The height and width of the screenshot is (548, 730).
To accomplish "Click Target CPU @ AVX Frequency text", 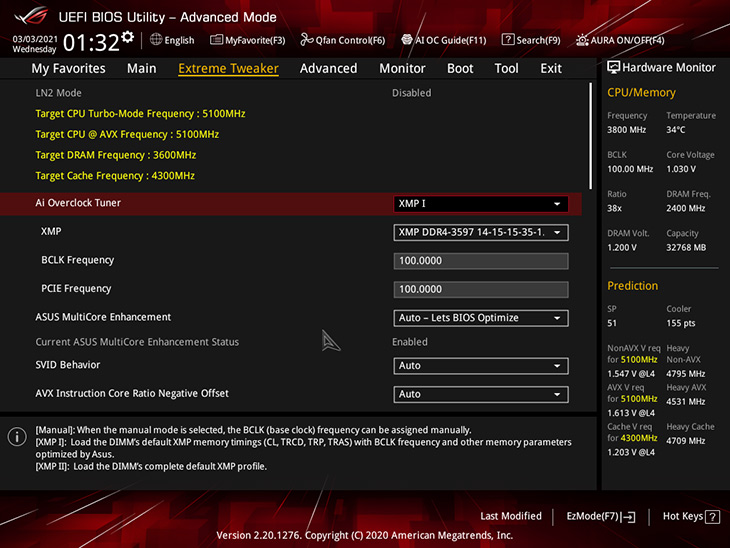I will tap(127, 135).
